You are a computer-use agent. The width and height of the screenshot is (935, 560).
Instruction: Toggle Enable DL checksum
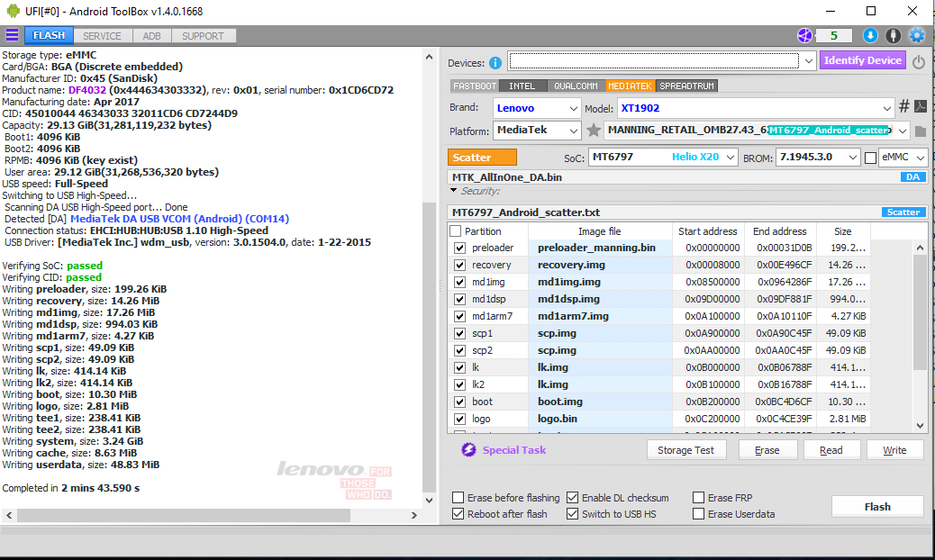pyautogui.click(x=573, y=498)
